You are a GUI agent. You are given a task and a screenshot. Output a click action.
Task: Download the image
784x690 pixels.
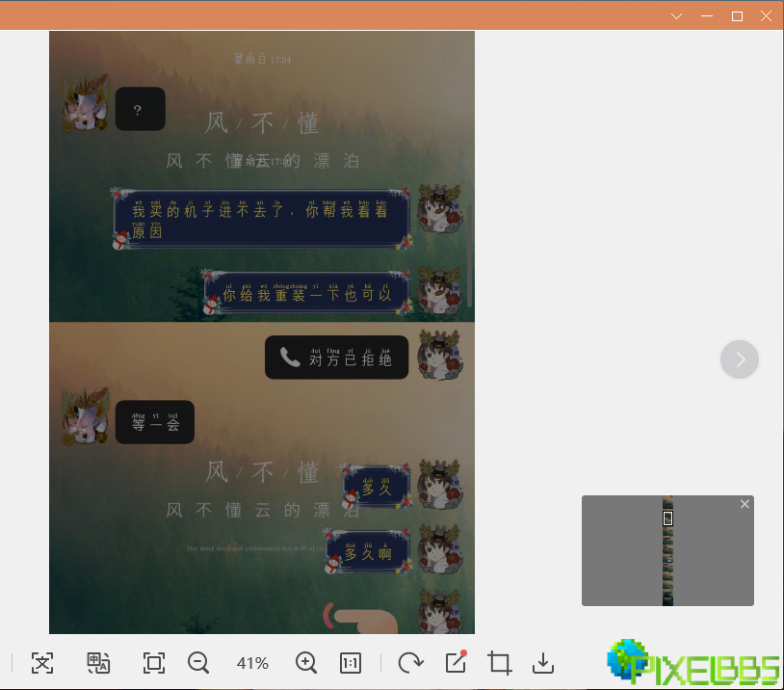543,663
